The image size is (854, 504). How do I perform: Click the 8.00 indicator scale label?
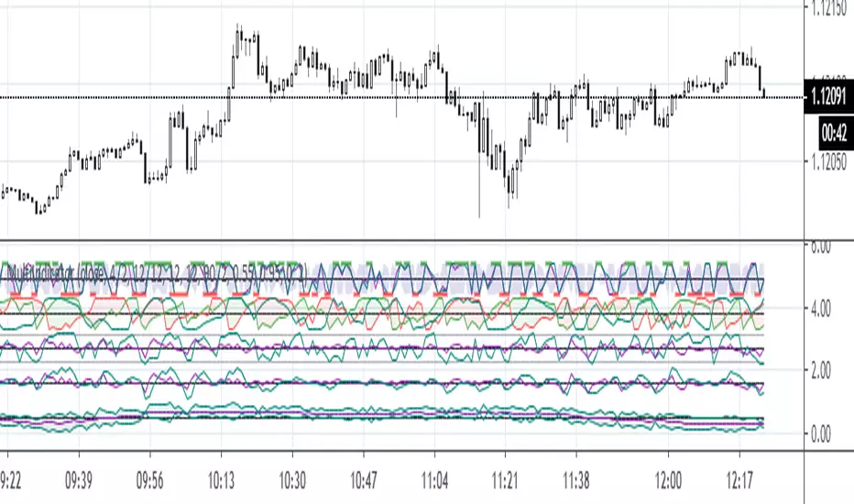point(821,247)
